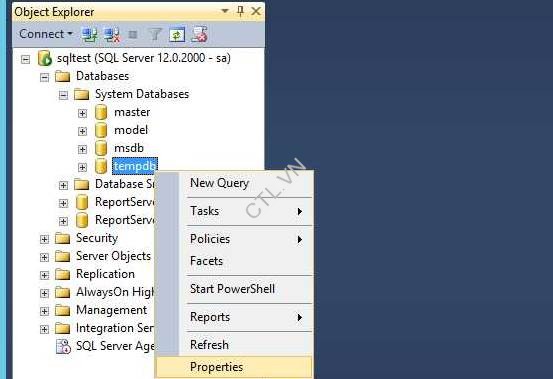Click the Filter funnel icon
553x379 pixels.
pos(154,35)
